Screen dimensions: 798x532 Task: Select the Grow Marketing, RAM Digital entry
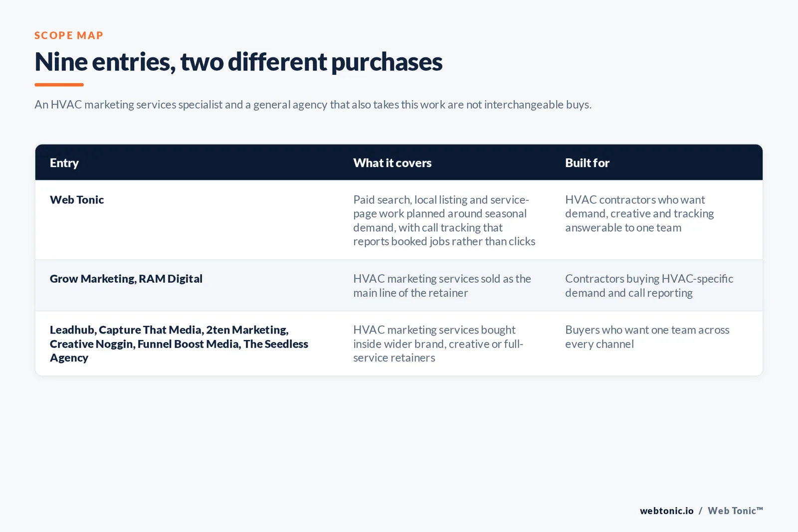click(x=126, y=279)
